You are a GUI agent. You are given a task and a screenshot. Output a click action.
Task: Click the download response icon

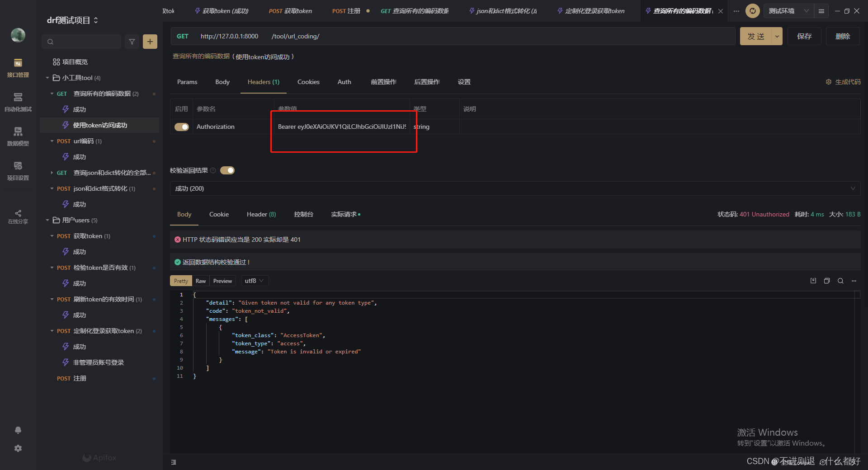point(813,281)
